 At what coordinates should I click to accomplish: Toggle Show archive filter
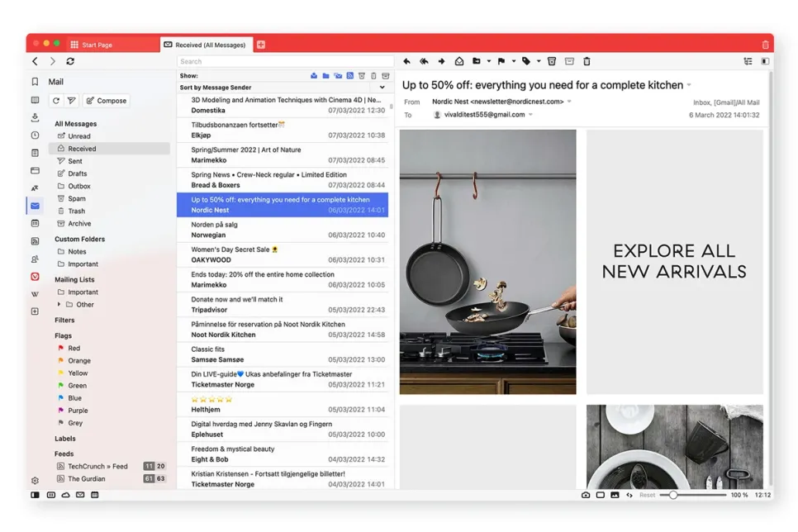tap(386, 76)
